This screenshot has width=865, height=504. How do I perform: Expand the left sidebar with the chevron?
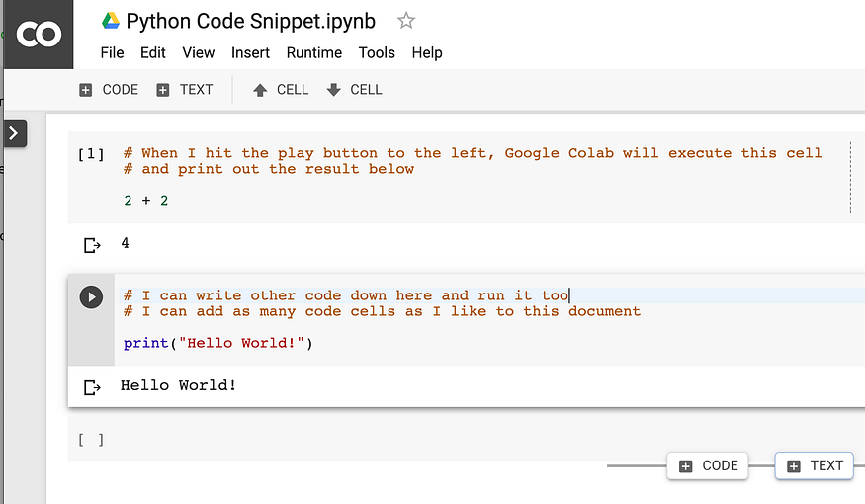(15, 133)
